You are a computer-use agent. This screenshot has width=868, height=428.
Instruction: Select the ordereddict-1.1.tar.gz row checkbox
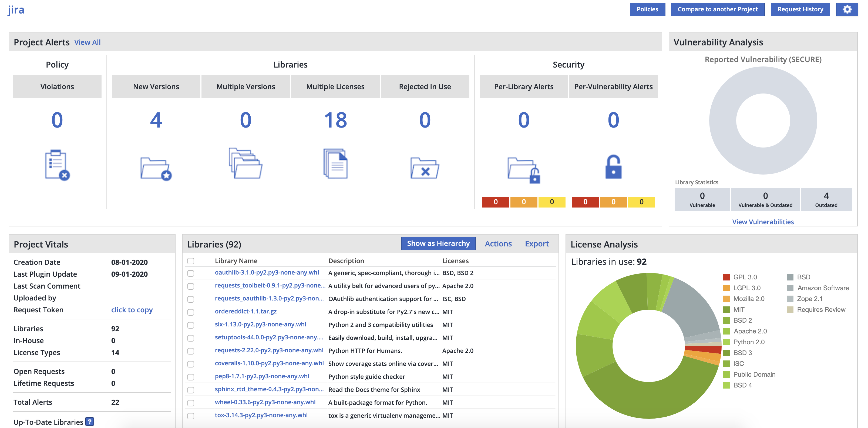point(191,312)
